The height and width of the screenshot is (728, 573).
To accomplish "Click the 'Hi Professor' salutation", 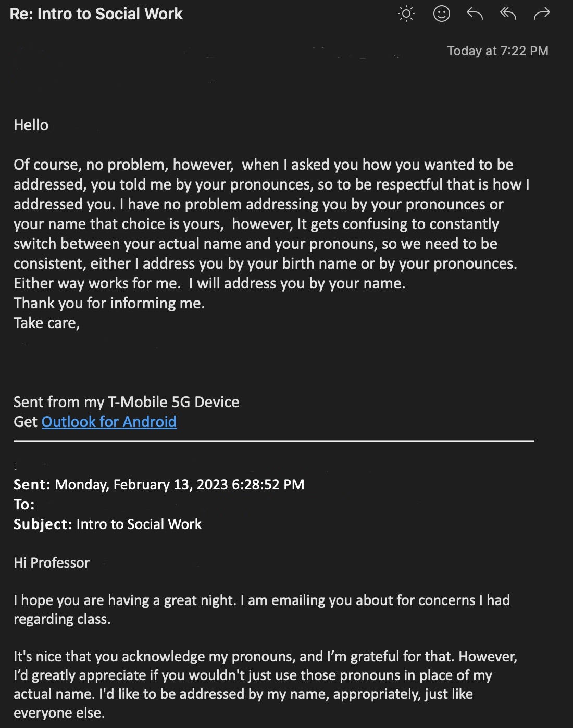I will click(x=52, y=562).
